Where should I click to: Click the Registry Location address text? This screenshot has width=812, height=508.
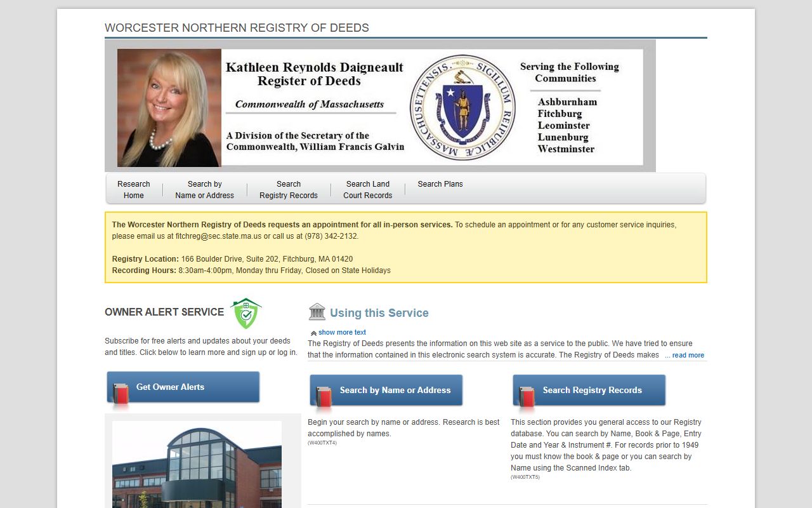pos(232,259)
